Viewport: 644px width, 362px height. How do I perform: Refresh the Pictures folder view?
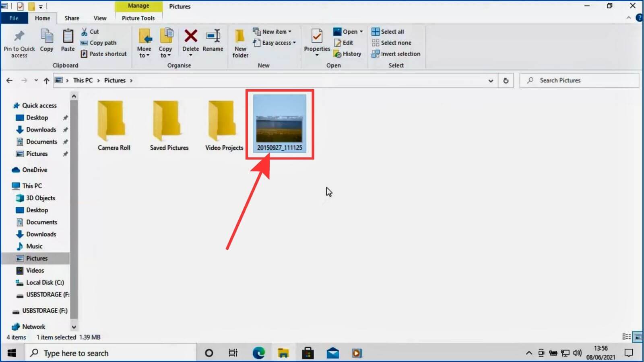pyautogui.click(x=506, y=80)
